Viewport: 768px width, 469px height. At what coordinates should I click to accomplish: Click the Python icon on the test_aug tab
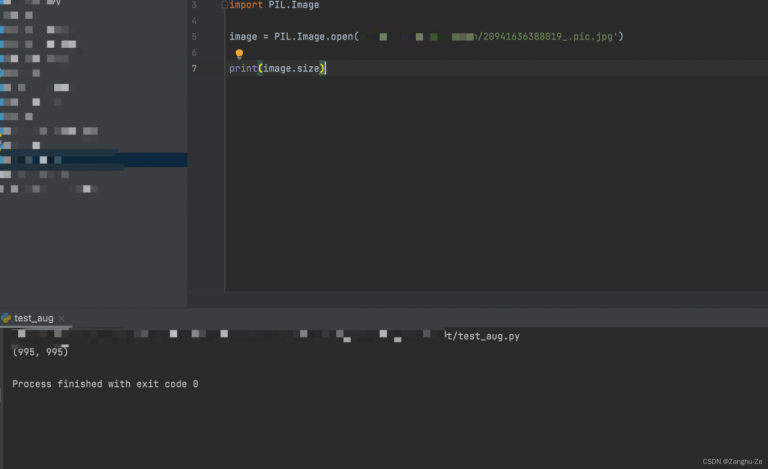[6, 318]
